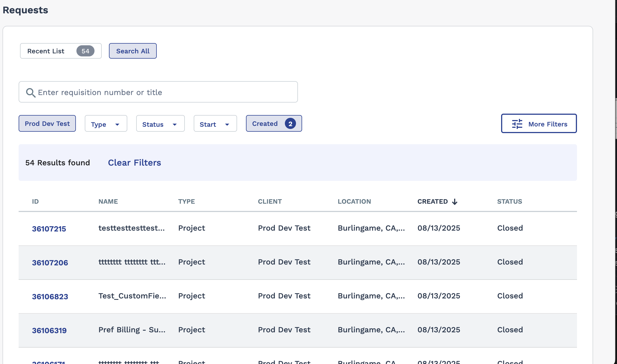Click the Recent List count badge 54
This screenshot has width=617, height=364.
pyautogui.click(x=85, y=51)
